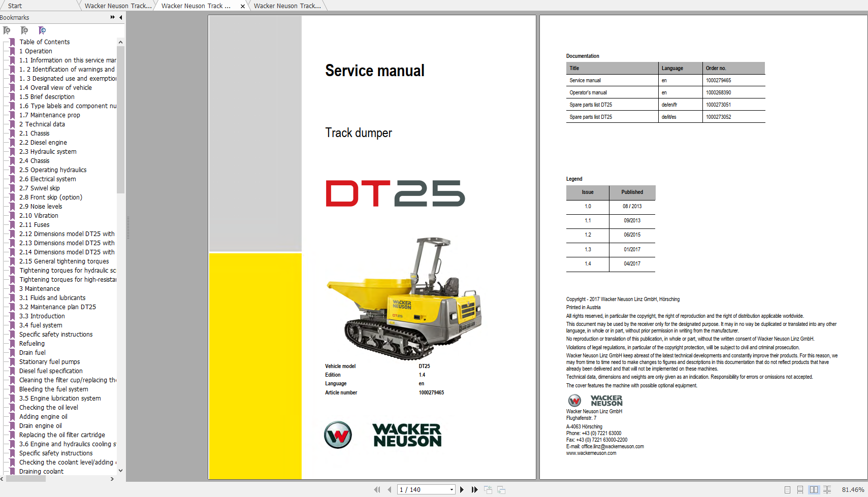The image size is (868, 497).
Task: Click the 81.46% zoom level
Action: tap(853, 489)
